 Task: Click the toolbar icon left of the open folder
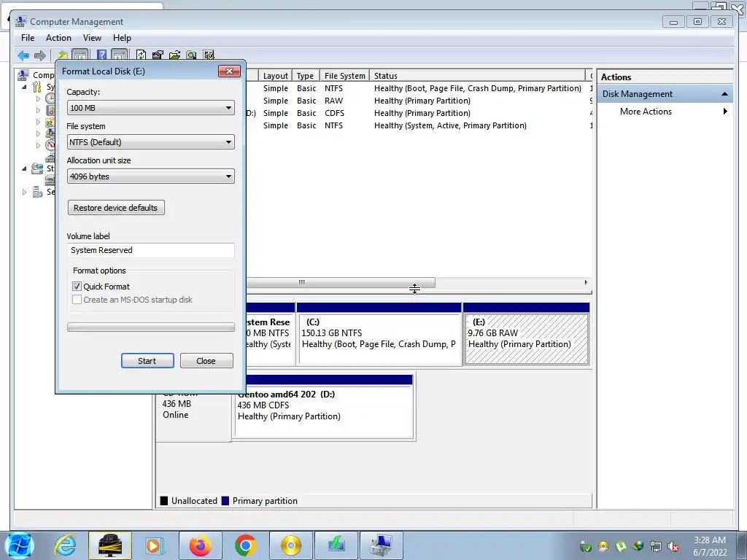pos(158,55)
